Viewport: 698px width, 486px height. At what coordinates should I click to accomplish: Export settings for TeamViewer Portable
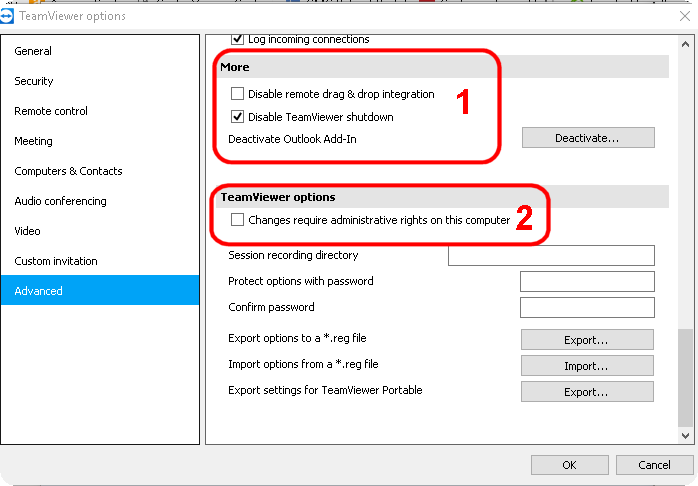(x=587, y=392)
